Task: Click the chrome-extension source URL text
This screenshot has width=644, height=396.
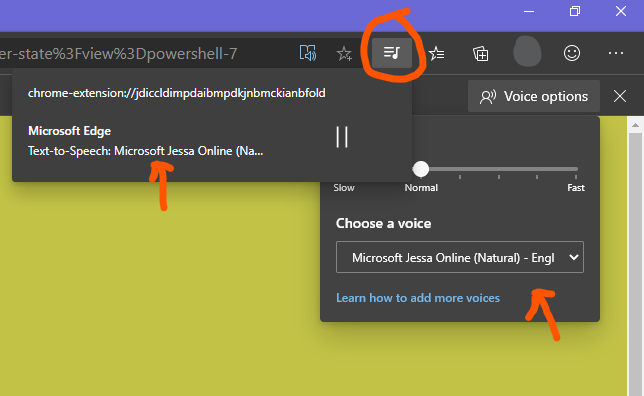Action: (177, 93)
